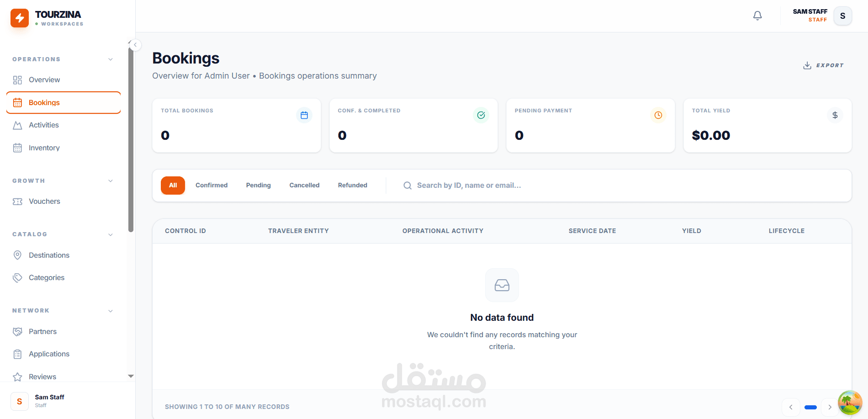Click the sidebar scroll down arrow

coord(131,377)
